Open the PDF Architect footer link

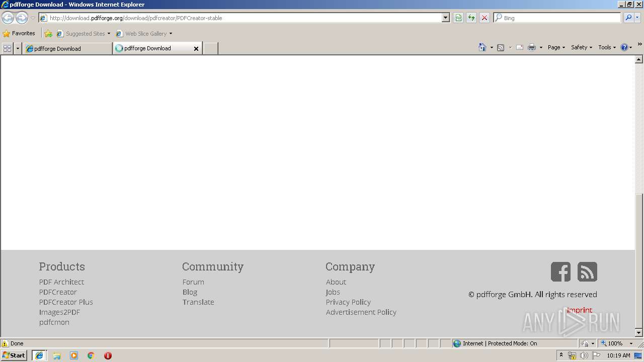point(61,282)
